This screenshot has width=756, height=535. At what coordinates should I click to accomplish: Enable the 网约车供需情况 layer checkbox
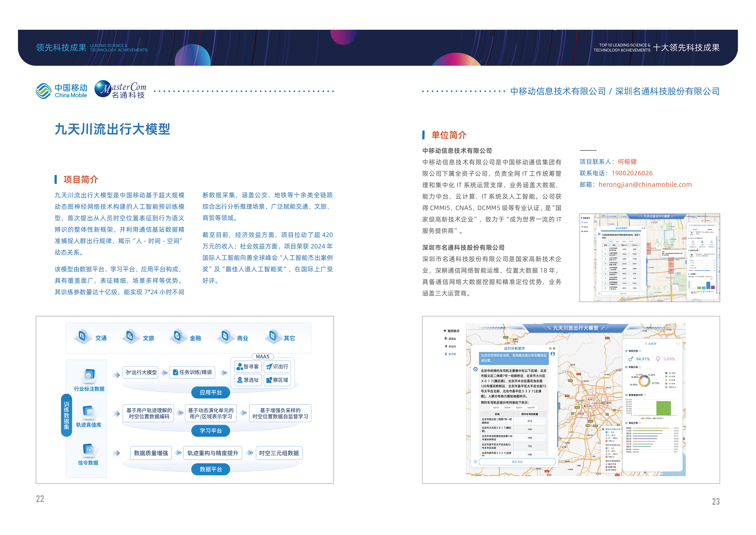coord(603,461)
